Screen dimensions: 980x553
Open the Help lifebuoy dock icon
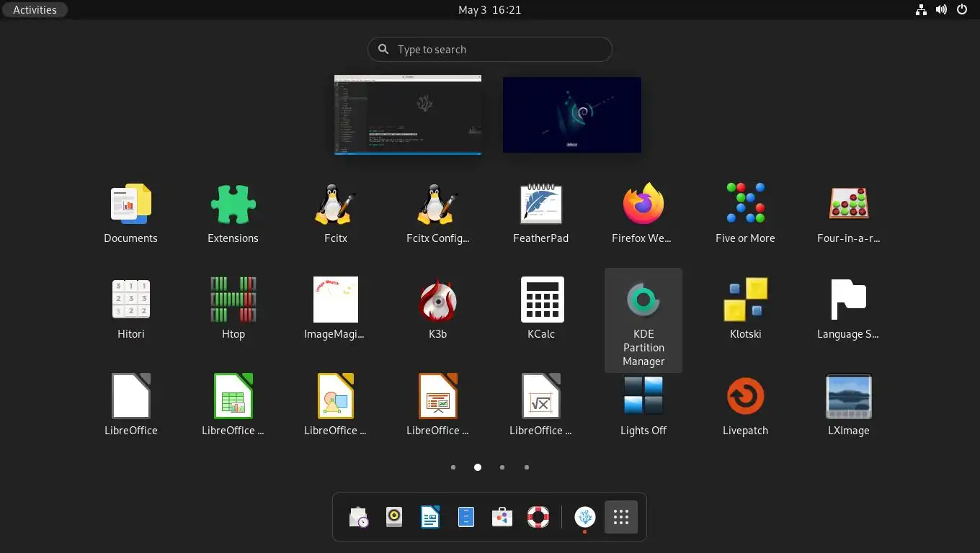pos(538,517)
